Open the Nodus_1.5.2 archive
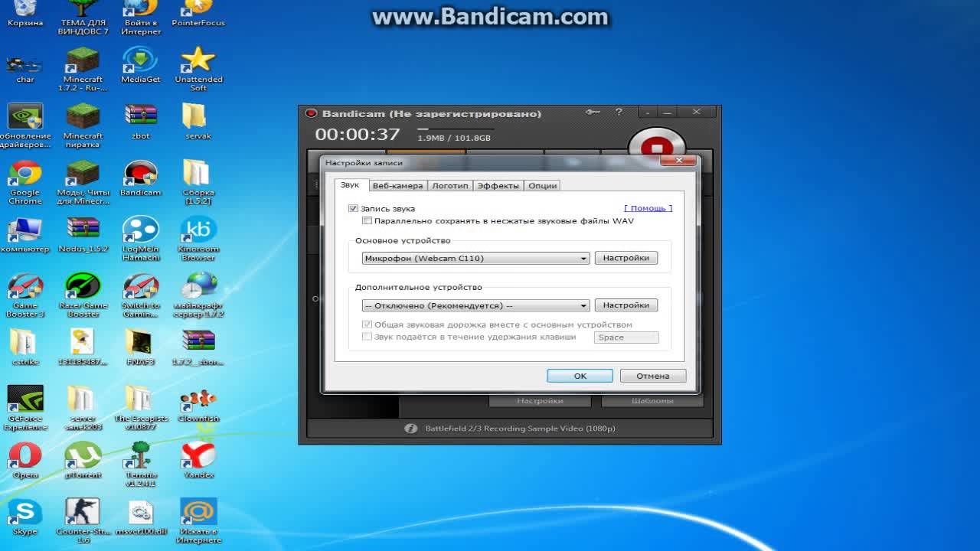The image size is (980, 551). pyautogui.click(x=83, y=236)
